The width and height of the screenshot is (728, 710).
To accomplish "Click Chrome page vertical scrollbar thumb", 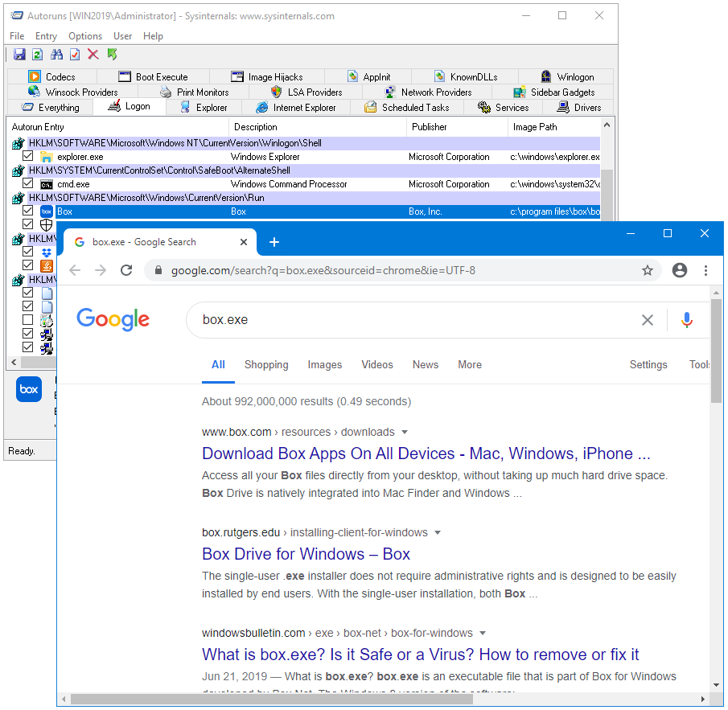I will point(716,351).
